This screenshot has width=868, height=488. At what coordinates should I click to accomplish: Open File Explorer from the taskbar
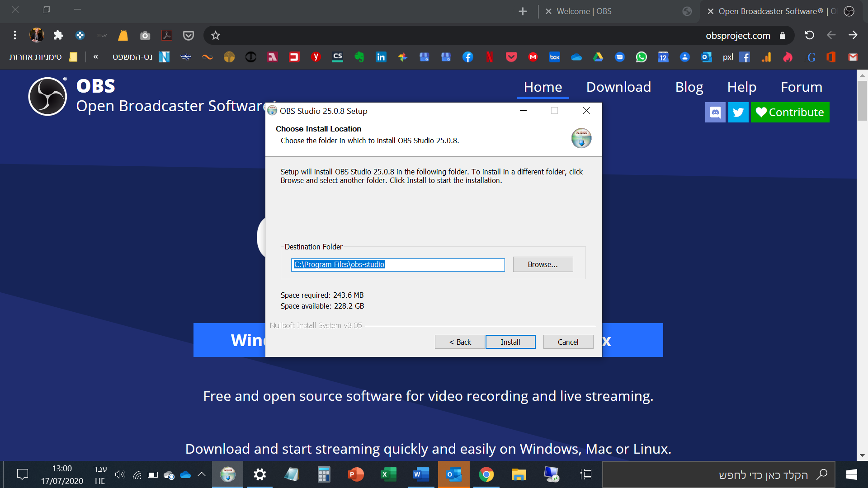(519, 474)
